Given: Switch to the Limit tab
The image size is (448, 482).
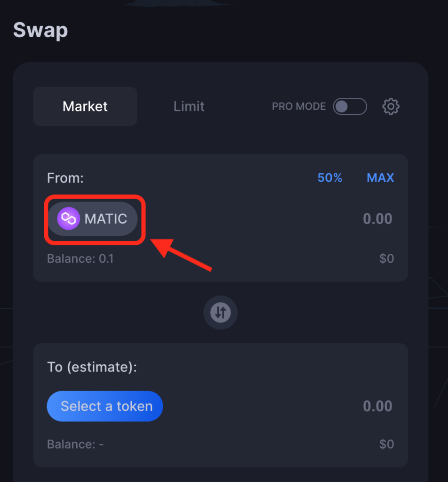Looking at the screenshot, I should pyautogui.click(x=189, y=106).
